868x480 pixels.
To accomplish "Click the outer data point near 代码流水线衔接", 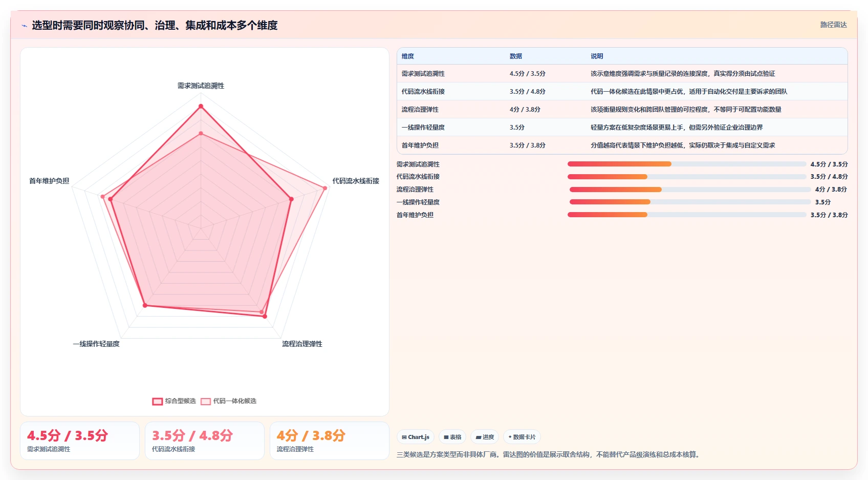I will click(x=325, y=188).
